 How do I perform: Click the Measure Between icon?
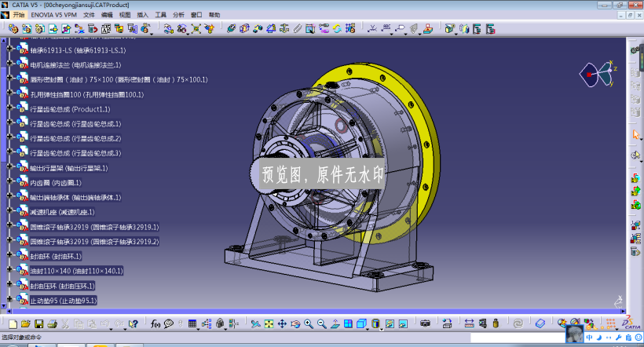coord(469,324)
